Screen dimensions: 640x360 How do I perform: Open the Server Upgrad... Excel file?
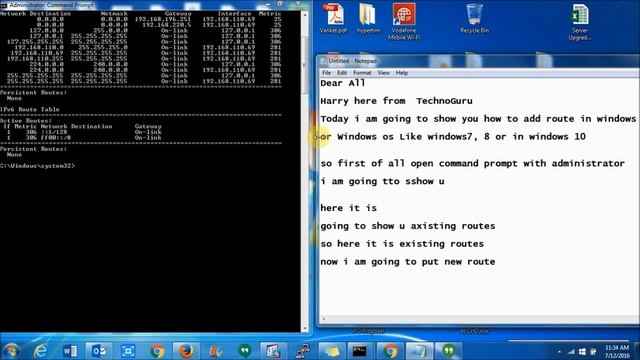pyautogui.click(x=580, y=22)
